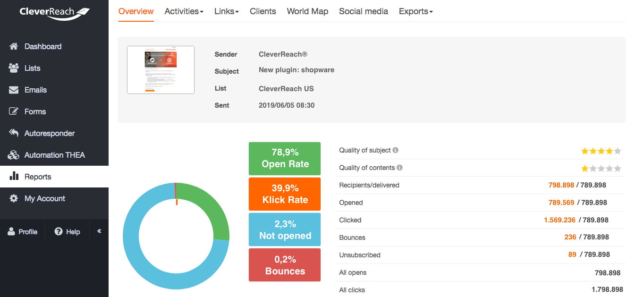Viewport: 644px width, 297px height.
Task: Click the blue Not opened box
Action: point(285,229)
